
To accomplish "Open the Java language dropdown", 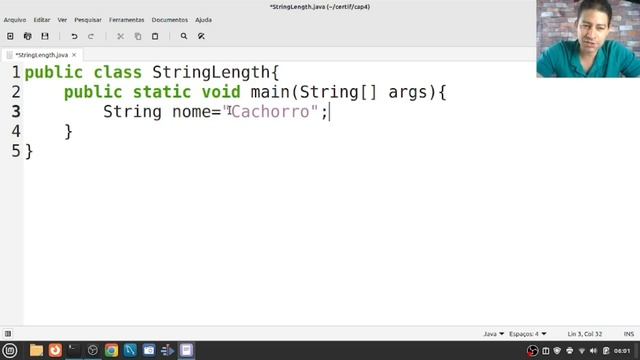I will [493, 334].
